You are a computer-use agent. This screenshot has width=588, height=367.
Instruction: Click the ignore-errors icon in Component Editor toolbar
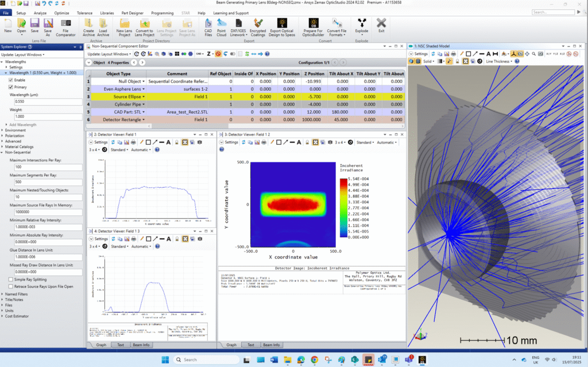tap(218, 54)
